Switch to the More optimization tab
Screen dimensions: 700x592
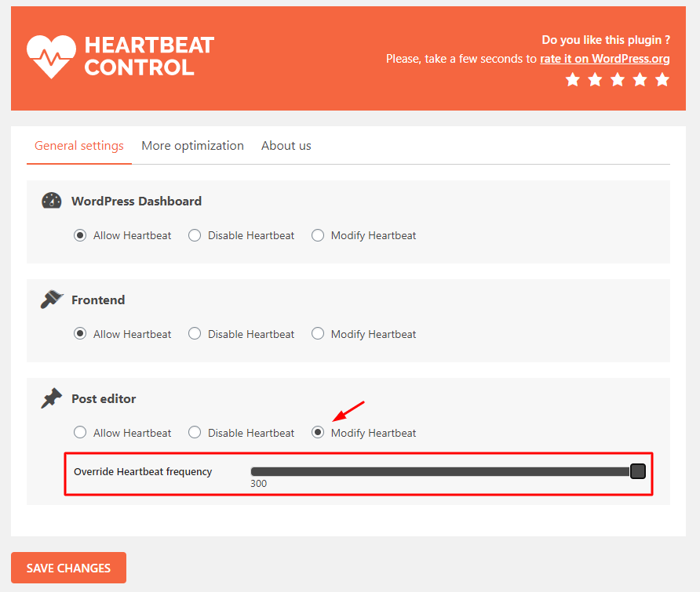192,146
